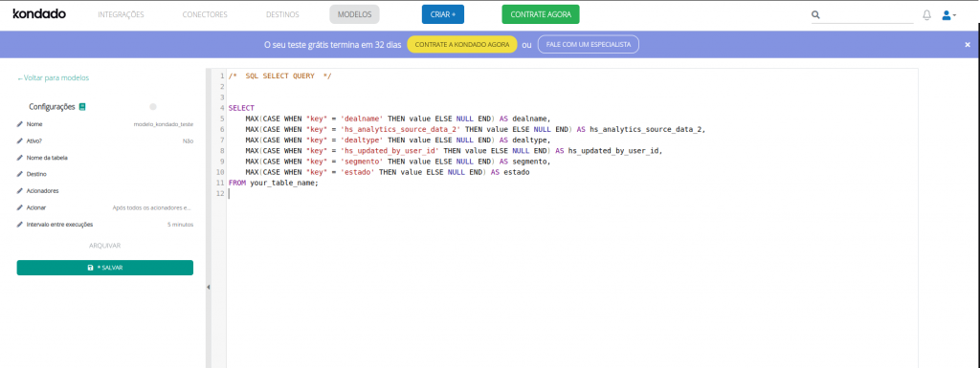Collapse the settings sidebar with arrow handle
The height and width of the screenshot is (368, 980).
point(208,287)
